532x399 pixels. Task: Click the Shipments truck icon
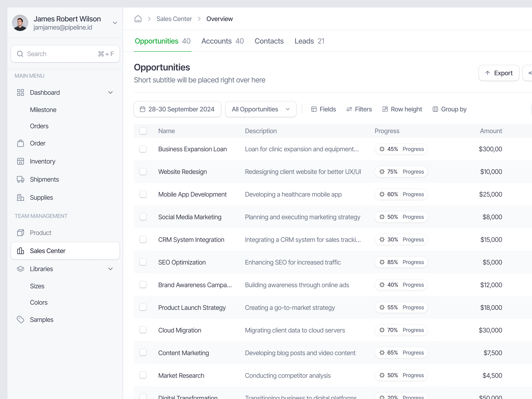tap(20, 179)
